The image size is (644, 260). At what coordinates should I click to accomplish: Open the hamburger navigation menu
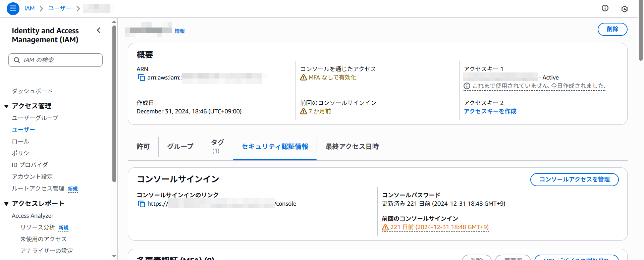tap(13, 8)
